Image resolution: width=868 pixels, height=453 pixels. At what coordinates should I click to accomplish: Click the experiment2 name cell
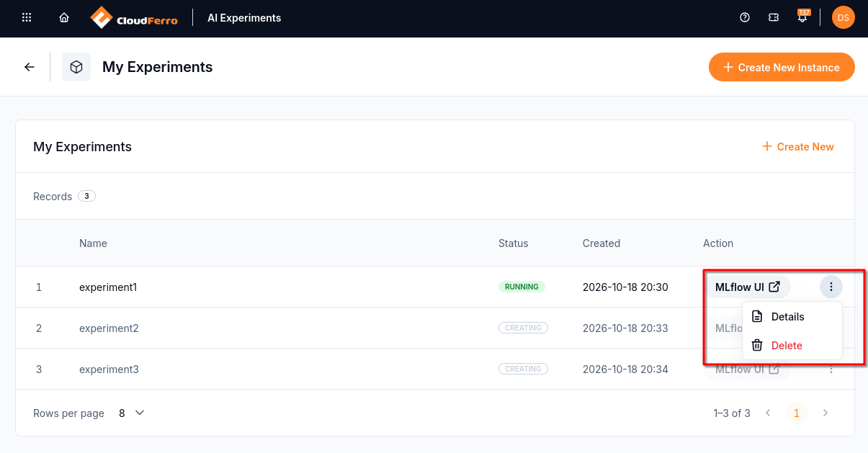coord(109,328)
